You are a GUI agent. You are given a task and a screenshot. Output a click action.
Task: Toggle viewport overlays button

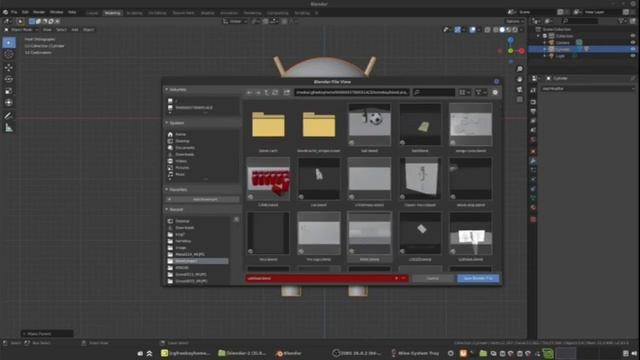coord(472,30)
